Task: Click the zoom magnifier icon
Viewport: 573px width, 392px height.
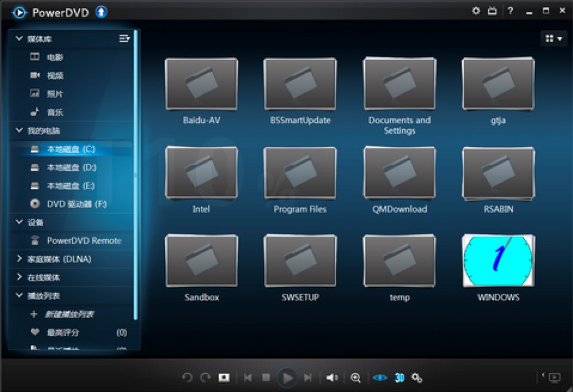Action: pyautogui.click(x=356, y=378)
